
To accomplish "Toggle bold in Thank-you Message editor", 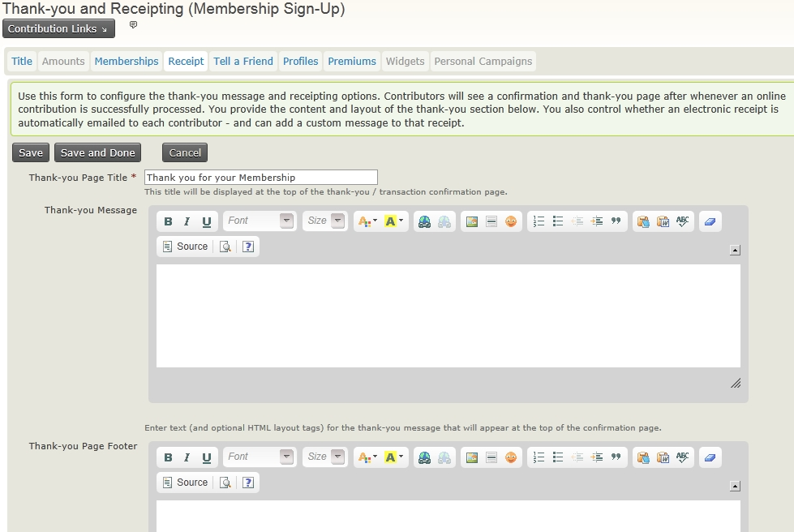I will (x=168, y=221).
